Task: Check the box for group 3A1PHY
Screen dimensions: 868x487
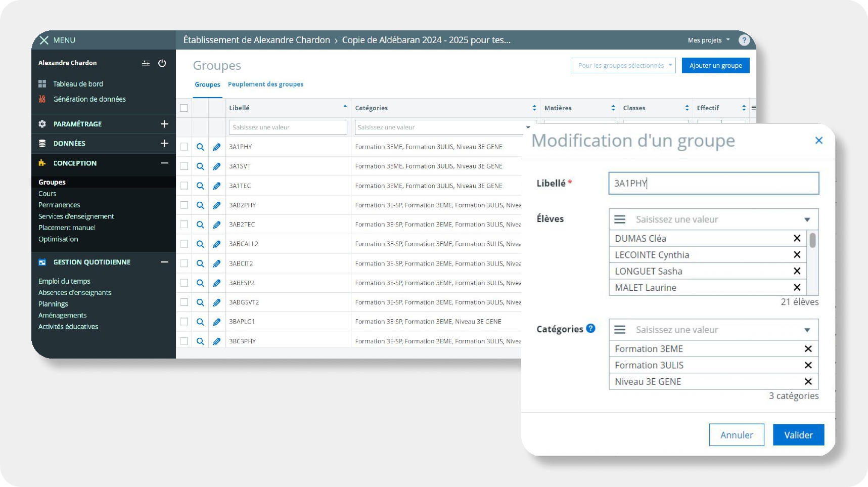Action: [x=184, y=147]
